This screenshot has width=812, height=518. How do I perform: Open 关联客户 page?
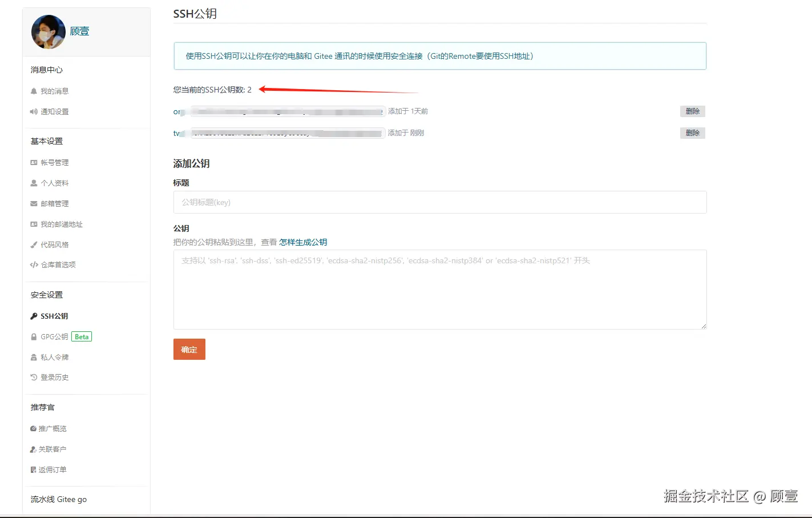(x=52, y=449)
